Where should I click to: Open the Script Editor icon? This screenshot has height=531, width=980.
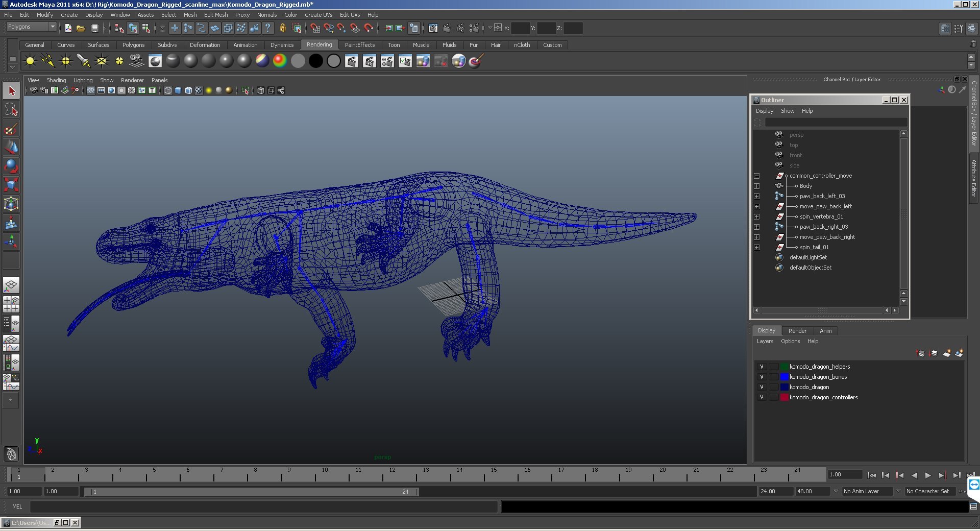[973, 506]
